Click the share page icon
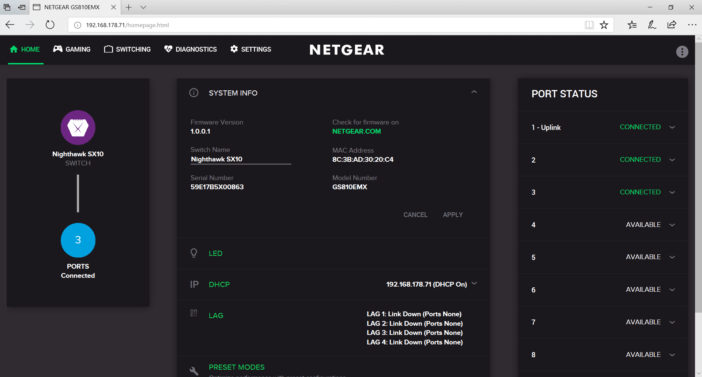The width and height of the screenshot is (702, 377). point(672,25)
